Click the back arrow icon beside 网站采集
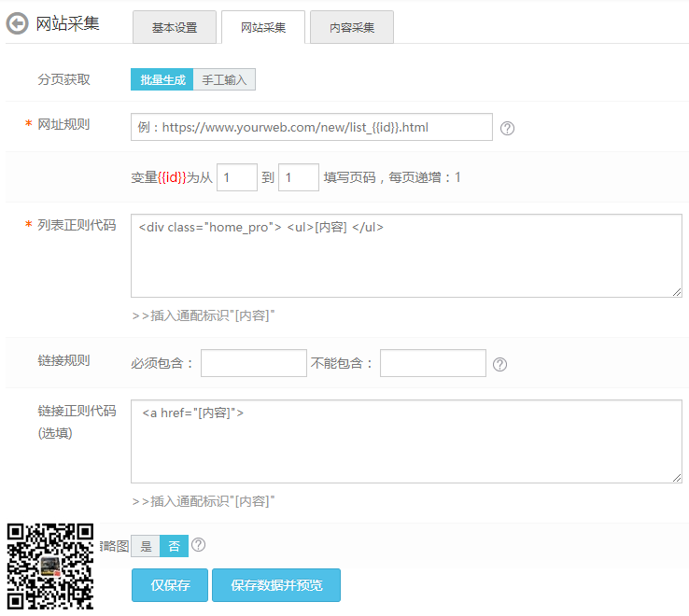Image resolution: width=689 pixels, height=616 pixels. (17, 23)
